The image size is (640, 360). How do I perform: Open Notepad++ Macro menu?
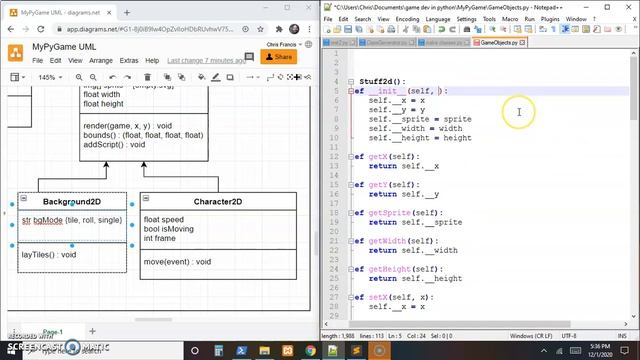coord(510,19)
